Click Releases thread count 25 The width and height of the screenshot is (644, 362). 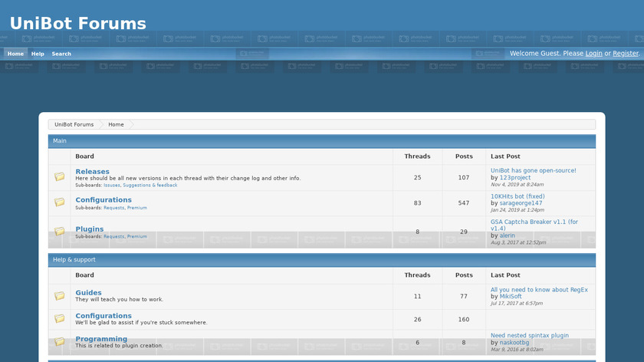417,177
